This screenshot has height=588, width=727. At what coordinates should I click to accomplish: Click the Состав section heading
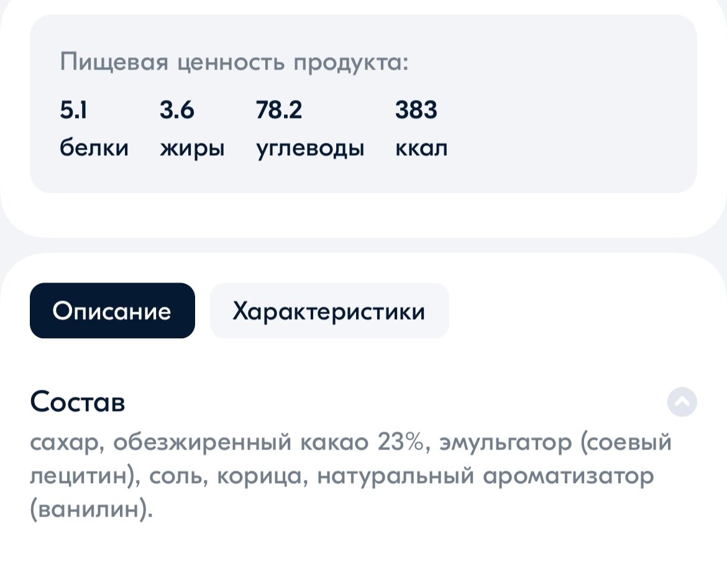point(77,402)
